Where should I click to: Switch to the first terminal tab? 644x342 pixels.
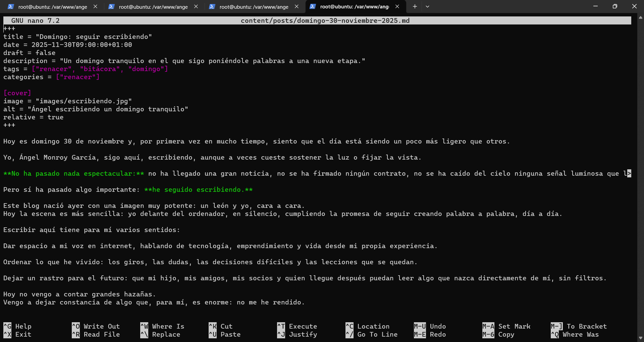point(52,7)
